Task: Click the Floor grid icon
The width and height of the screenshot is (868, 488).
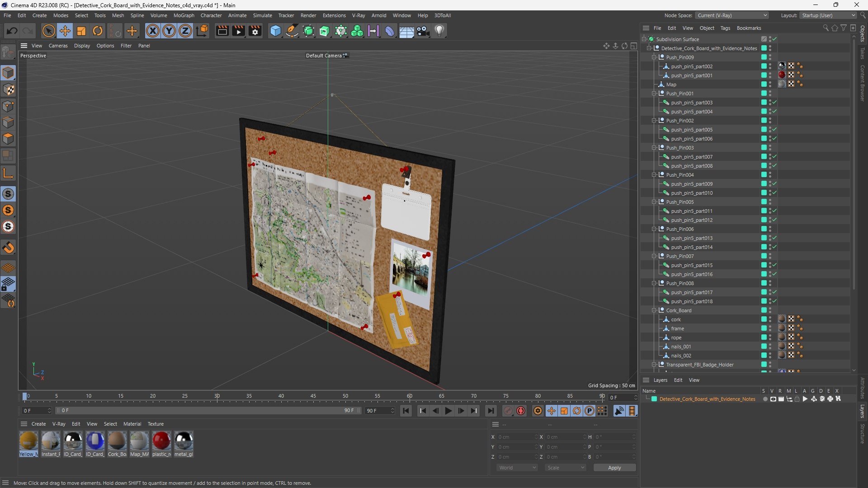Action: pyautogui.click(x=406, y=31)
